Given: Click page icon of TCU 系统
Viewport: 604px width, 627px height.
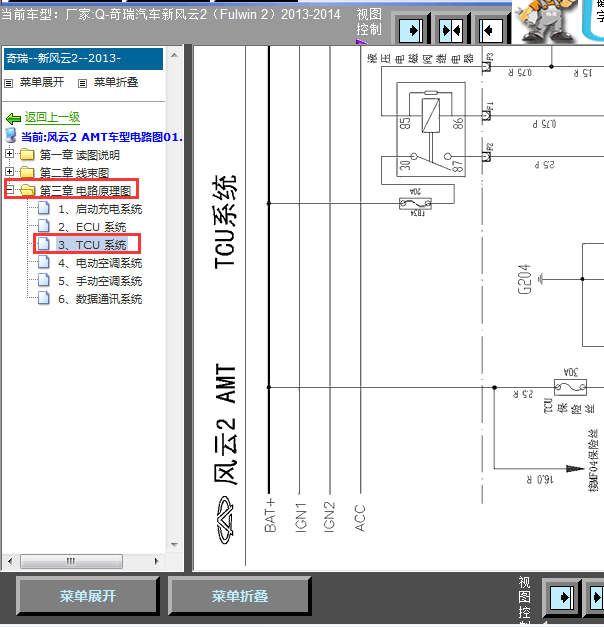Looking at the screenshot, I should coord(44,244).
